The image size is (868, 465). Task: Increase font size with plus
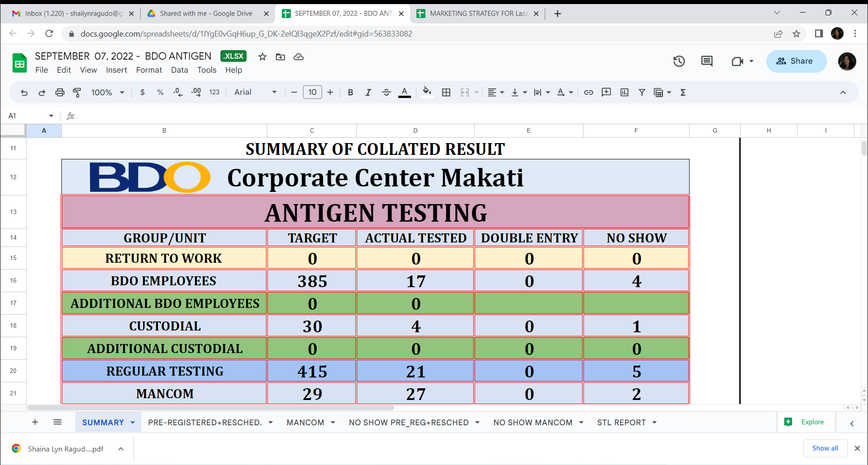[x=330, y=93]
